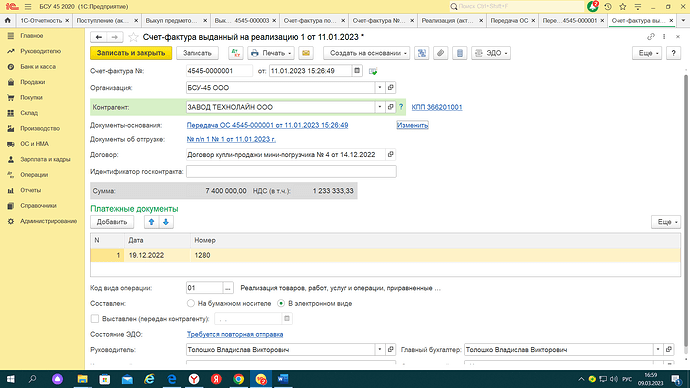The height and width of the screenshot is (388, 690).
Task: Open the paperclip attached files icon
Action: pos(440,53)
